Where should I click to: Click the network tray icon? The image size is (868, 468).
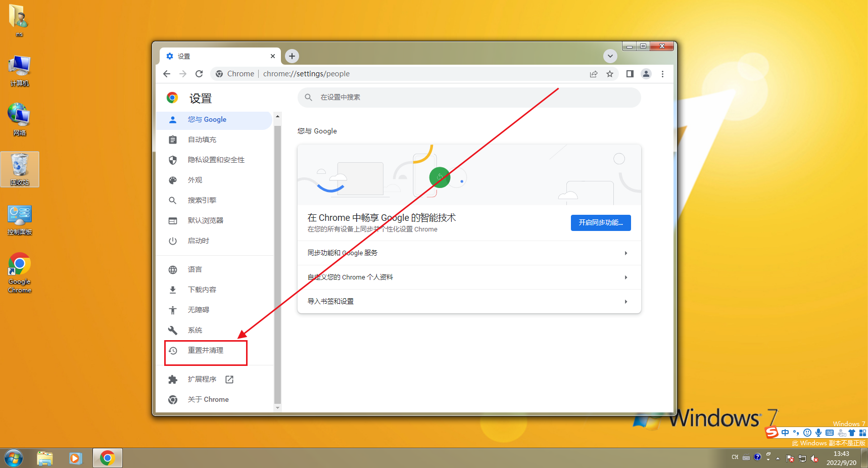[802, 458]
